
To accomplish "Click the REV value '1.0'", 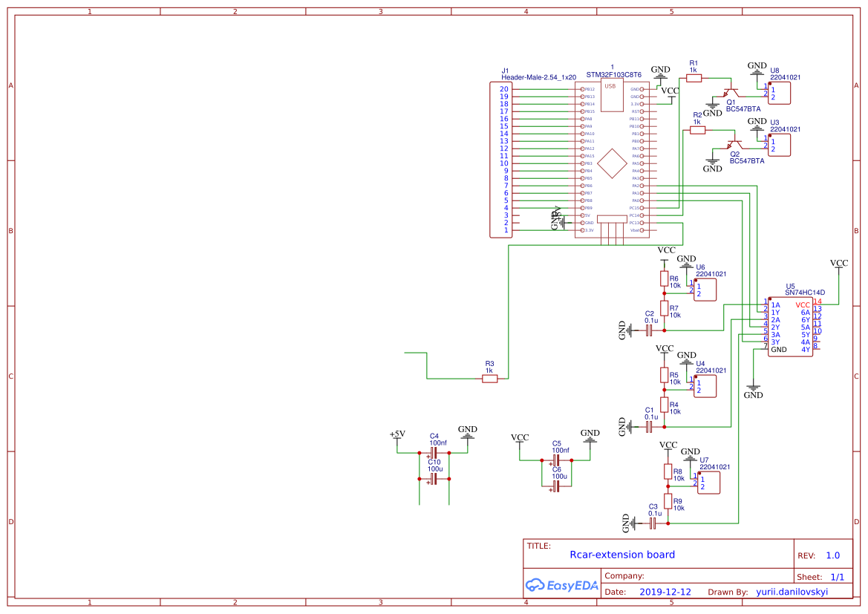I will [x=832, y=555].
